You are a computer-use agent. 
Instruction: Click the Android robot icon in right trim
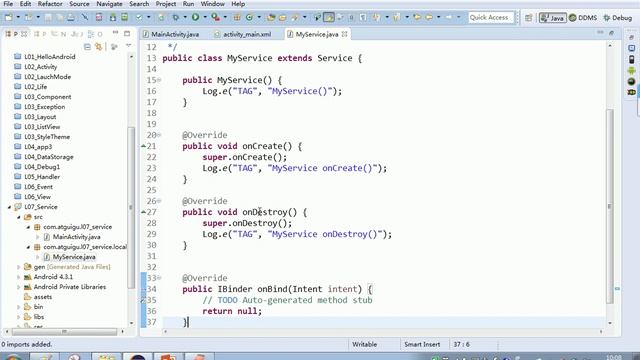(631, 71)
